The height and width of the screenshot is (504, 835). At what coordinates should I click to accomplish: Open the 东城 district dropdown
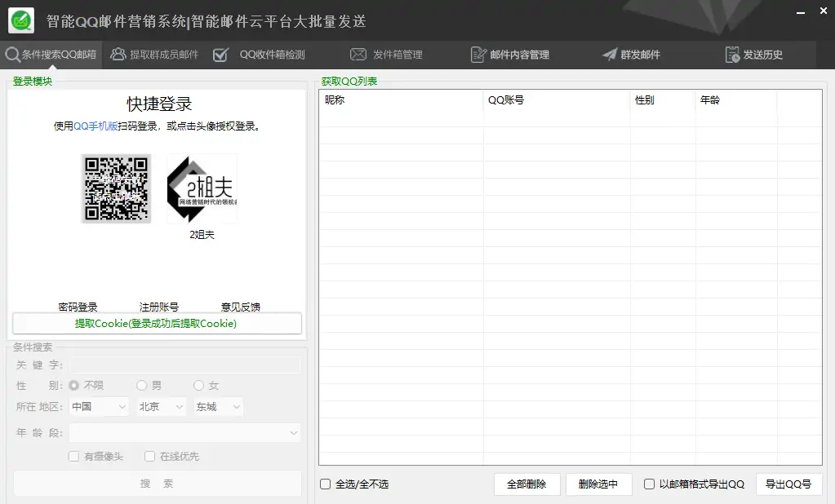click(219, 407)
